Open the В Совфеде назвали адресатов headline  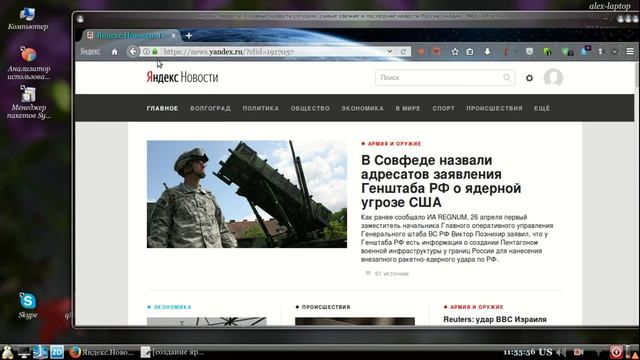pos(441,181)
